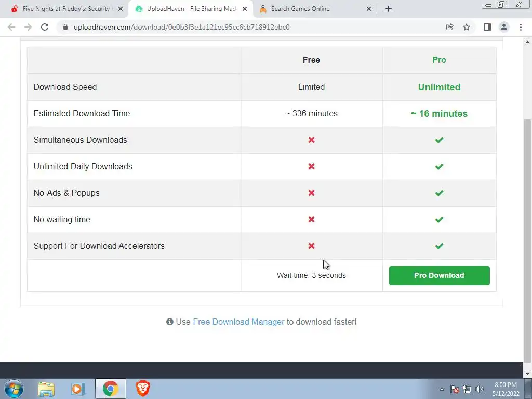
Task: Open the browser side panel icon
Action: 487,27
